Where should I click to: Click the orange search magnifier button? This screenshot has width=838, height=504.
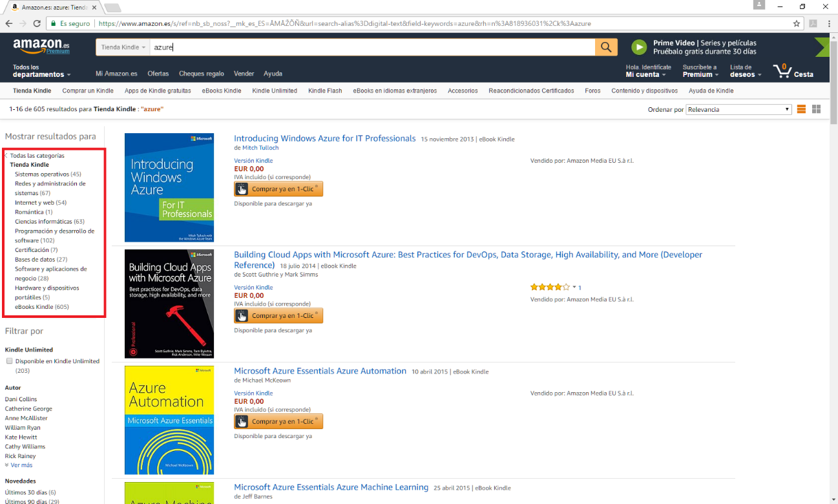[x=605, y=47]
